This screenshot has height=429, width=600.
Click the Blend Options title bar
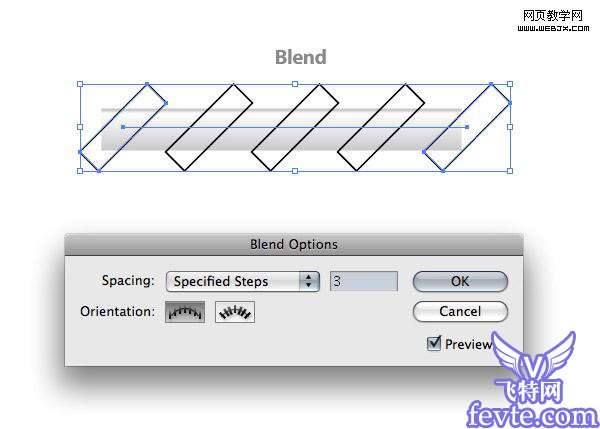coord(293,244)
